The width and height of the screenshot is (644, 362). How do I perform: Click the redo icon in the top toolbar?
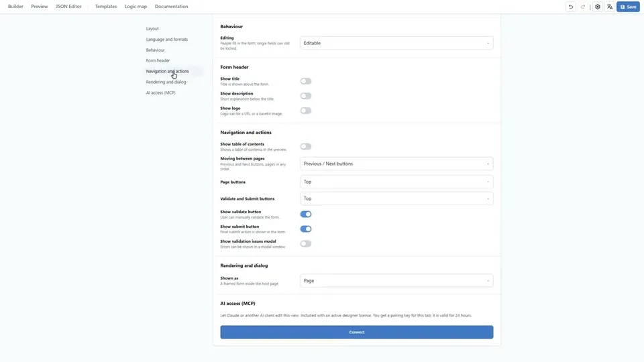tap(582, 7)
